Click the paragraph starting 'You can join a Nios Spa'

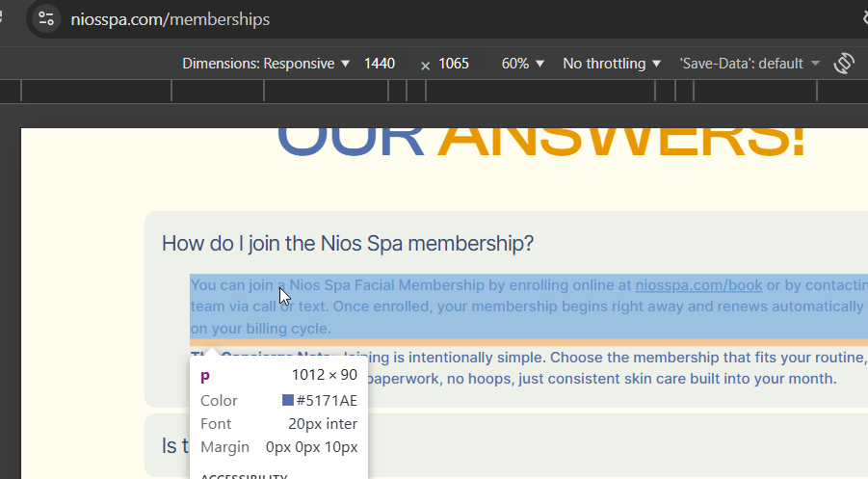(529, 306)
